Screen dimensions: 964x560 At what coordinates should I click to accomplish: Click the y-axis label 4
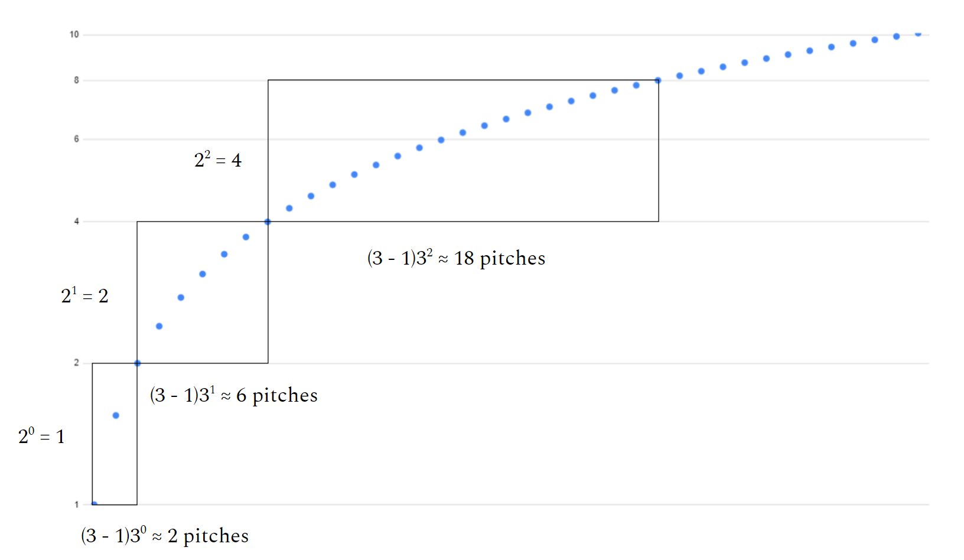point(76,222)
